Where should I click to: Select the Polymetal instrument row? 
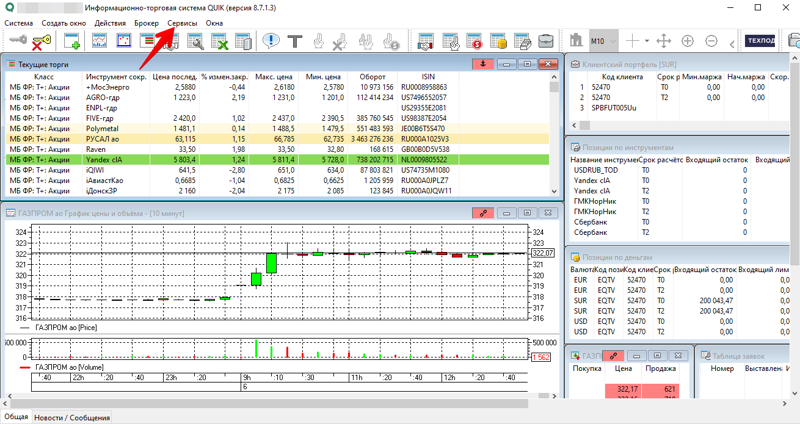(x=277, y=129)
